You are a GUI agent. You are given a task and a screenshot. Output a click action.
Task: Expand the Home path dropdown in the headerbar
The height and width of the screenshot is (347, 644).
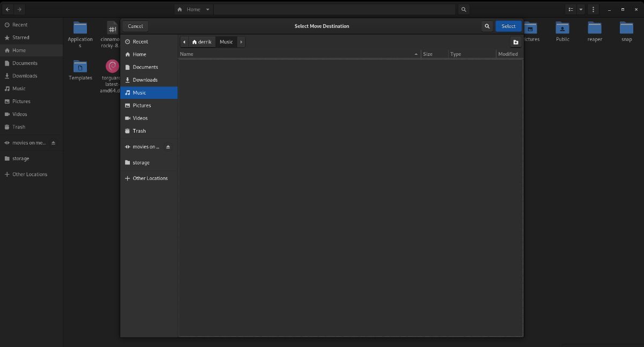(x=208, y=9)
